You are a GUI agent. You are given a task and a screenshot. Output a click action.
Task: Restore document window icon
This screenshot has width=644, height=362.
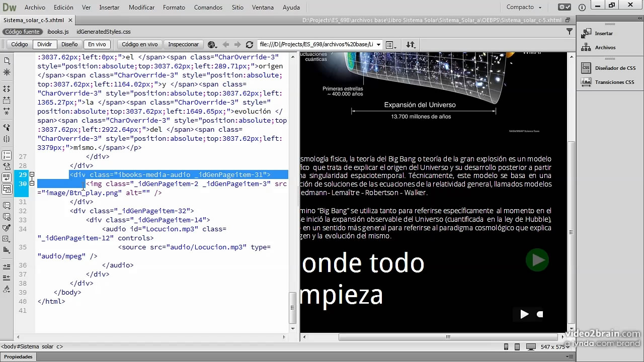click(568, 20)
